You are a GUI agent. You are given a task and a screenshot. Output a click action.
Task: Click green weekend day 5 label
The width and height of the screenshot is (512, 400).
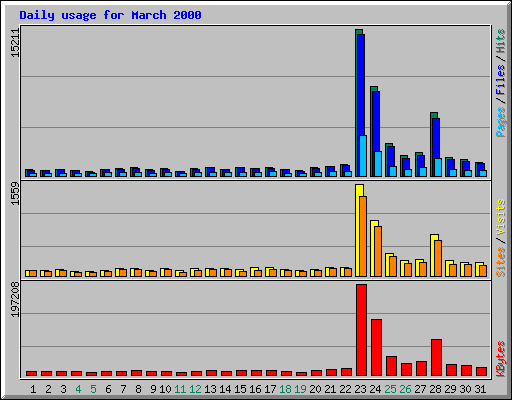click(93, 389)
